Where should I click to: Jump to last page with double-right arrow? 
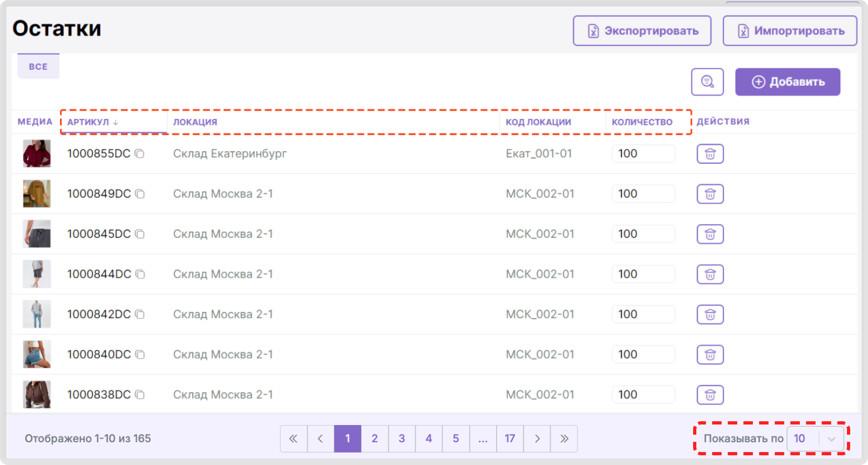pos(564,439)
